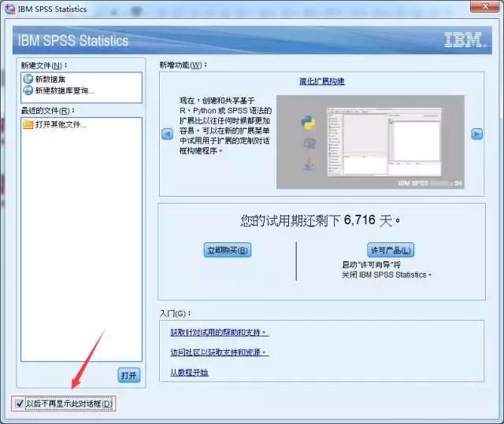The height and width of the screenshot is (424, 504).
Task: Click the new dataset globe icon
Action: click(x=28, y=79)
